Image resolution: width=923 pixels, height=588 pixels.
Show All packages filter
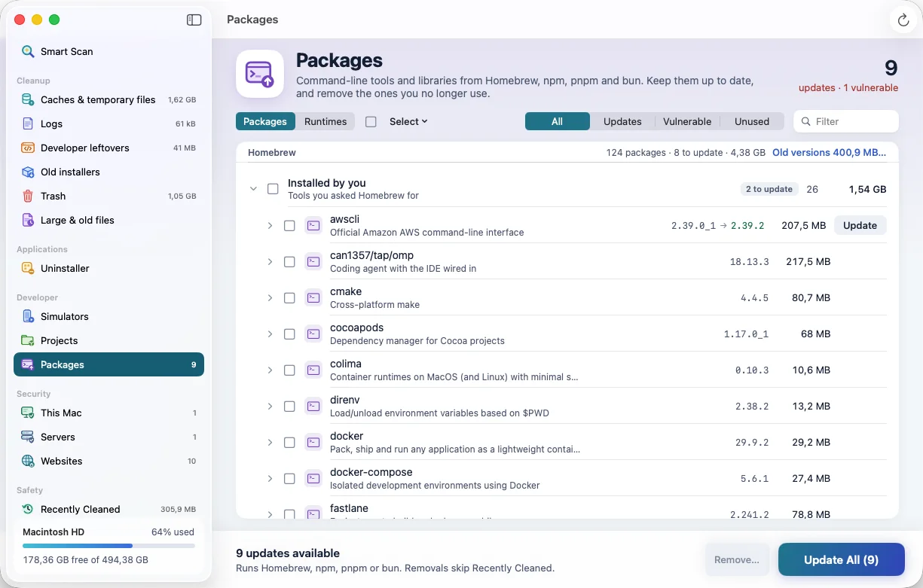557,121
